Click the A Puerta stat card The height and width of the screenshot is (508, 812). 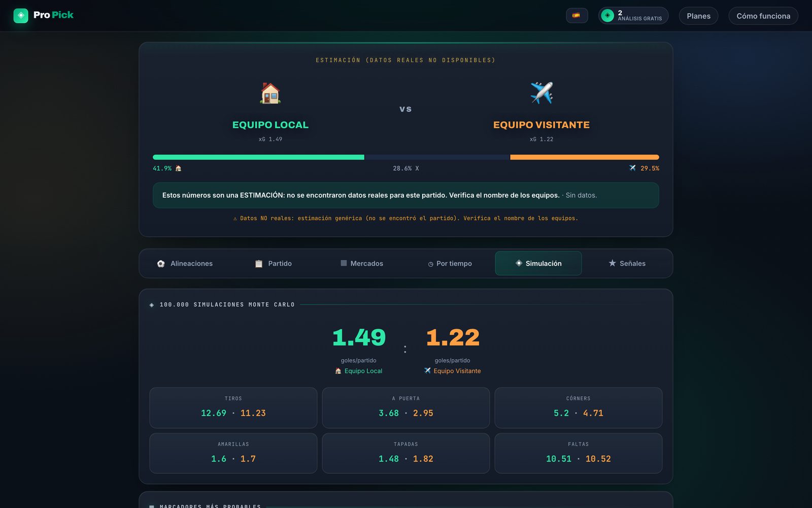[x=406, y=408]
